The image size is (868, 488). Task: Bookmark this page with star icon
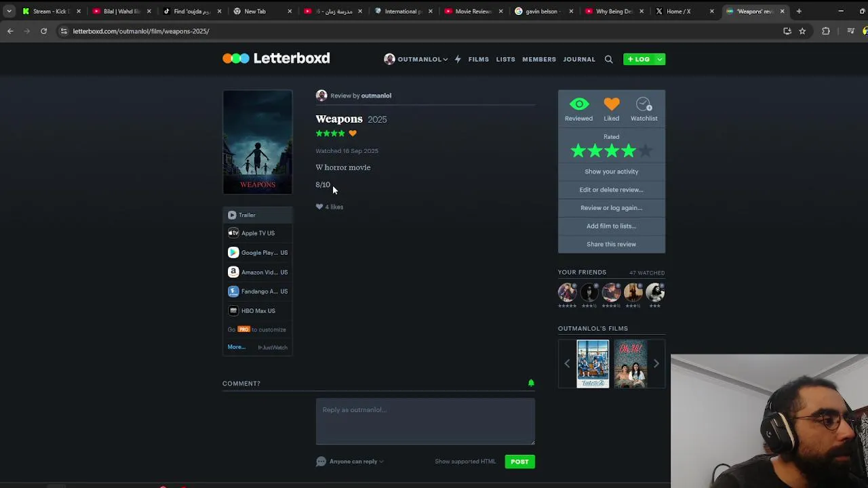click(802, 31)
